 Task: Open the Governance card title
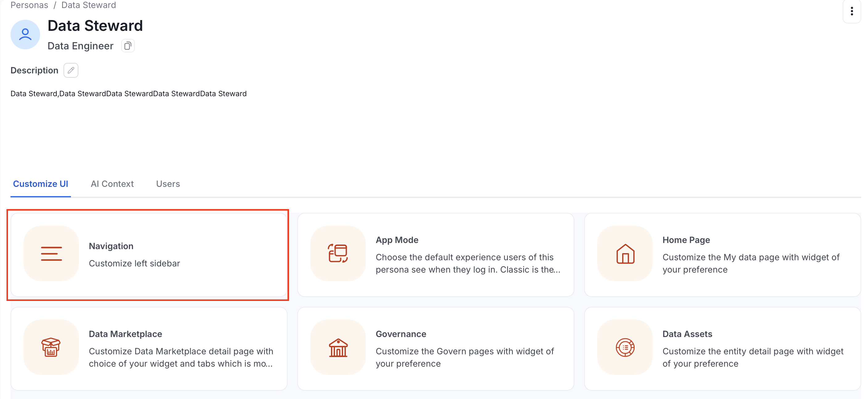pyautogui.click(x=401, y=334)
